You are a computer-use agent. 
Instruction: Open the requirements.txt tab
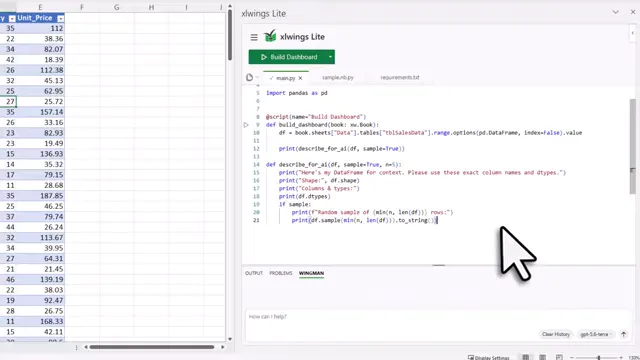pos(400,78)
